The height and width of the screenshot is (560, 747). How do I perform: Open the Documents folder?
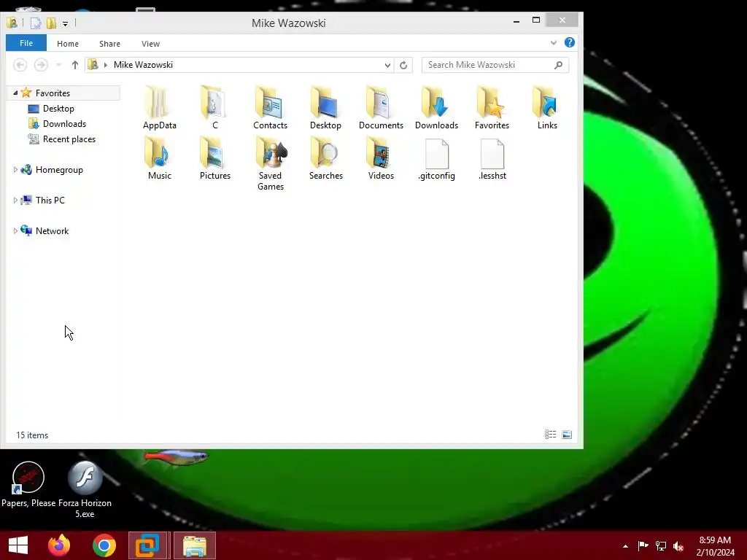(381, 108)
